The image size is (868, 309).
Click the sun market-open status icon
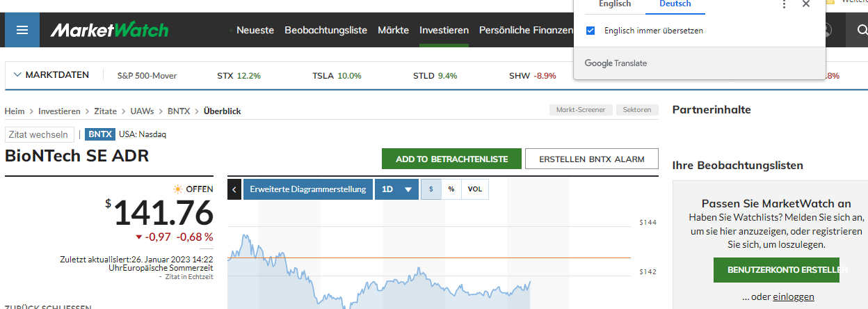pyautogui.click(x=178, y=189)
